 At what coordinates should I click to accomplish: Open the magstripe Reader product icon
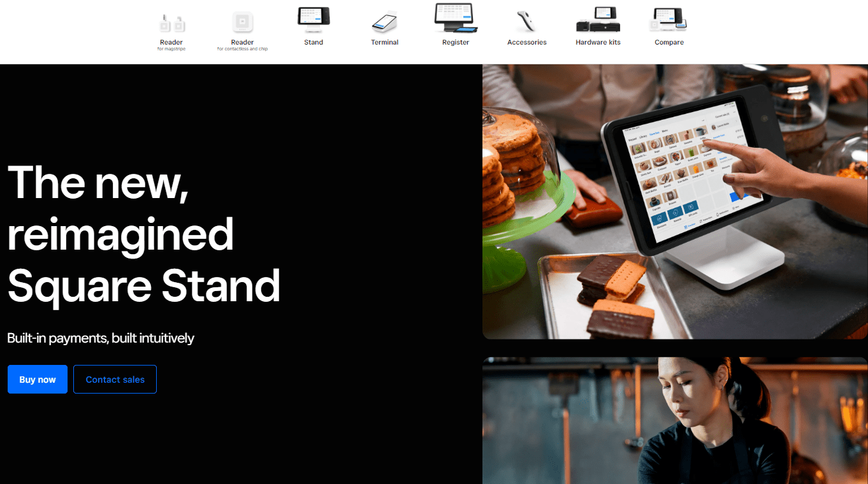click(171, 24)
